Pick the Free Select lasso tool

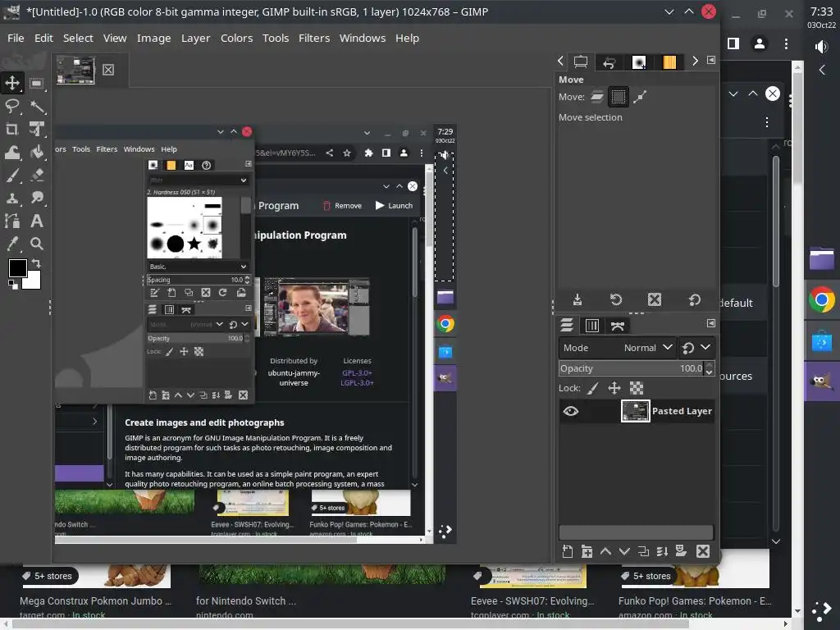pos(11,106)
